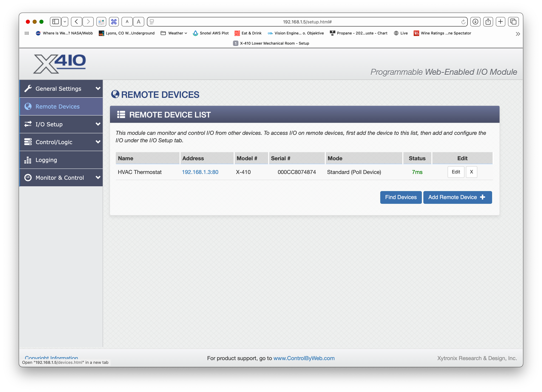Open the www.ControlByWeb.com link
Screen dimensions: 542x392
[x=304, y=358]
